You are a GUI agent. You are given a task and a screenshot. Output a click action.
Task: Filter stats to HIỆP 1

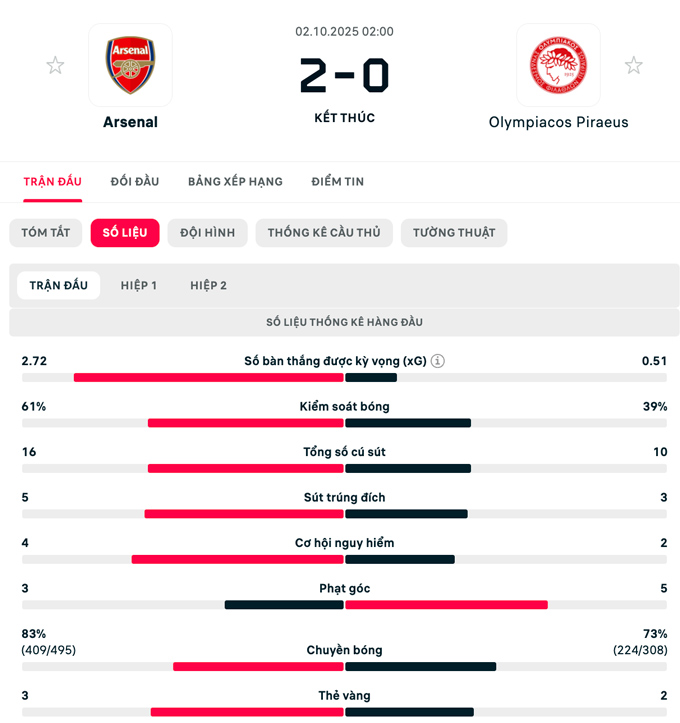pyautogui.click(x=139, y=285)
